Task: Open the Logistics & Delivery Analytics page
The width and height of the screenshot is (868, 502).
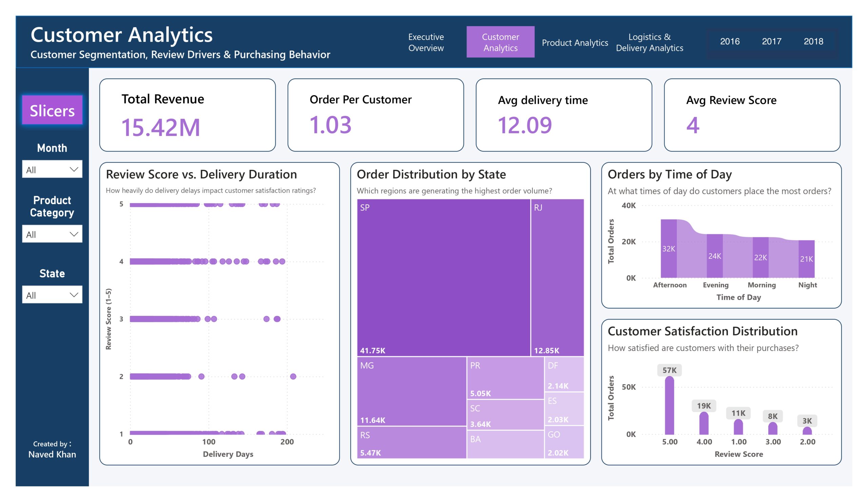Action: pyautogui.click(x=649, y=42)
